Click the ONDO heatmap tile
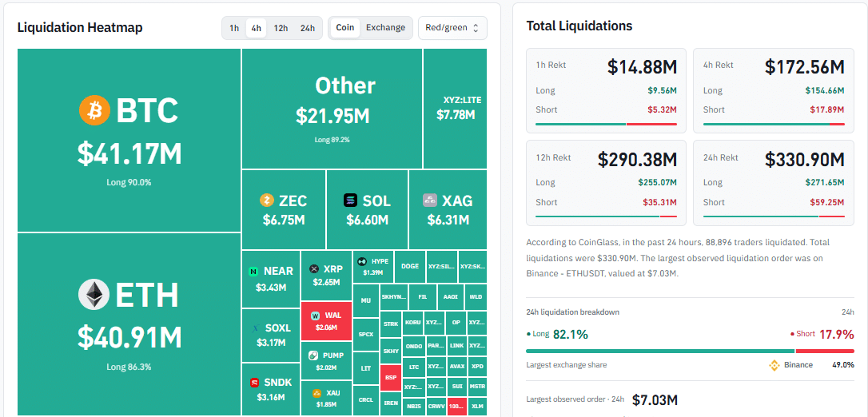This screenshot has width=868, height=417. (414, 346)
